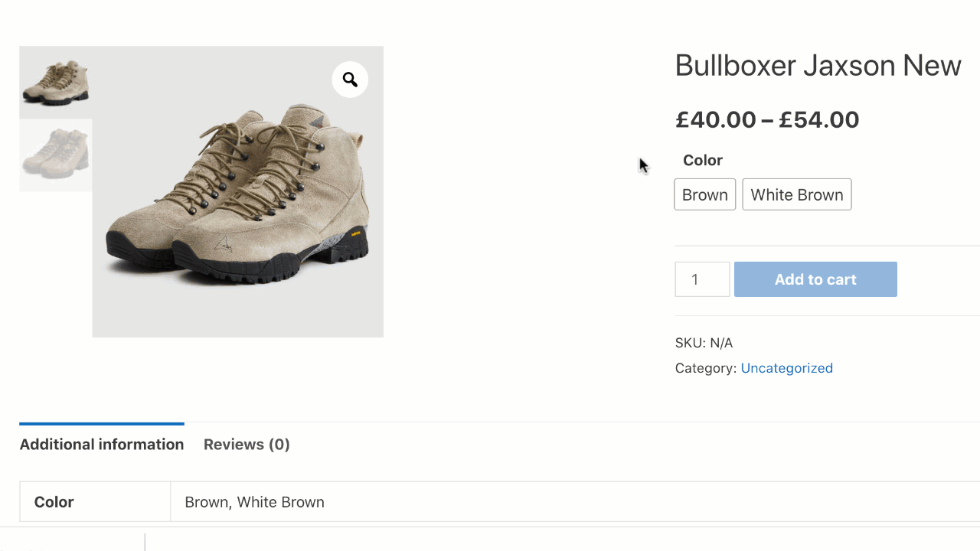The image size is (980, 551).
Task: Click the Bullboxer Jaxson New product title
Action: (818, 66)
